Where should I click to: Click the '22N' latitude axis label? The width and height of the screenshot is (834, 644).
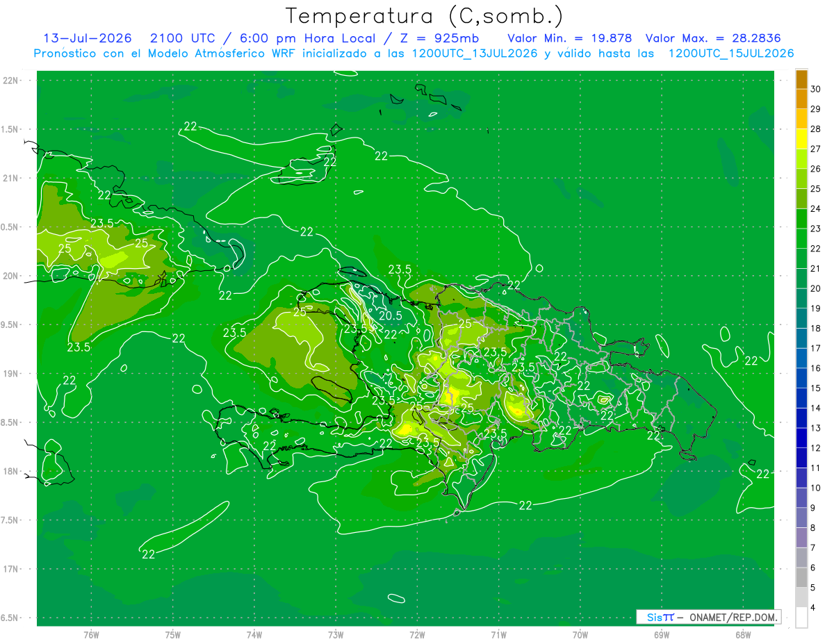[12, 81]
